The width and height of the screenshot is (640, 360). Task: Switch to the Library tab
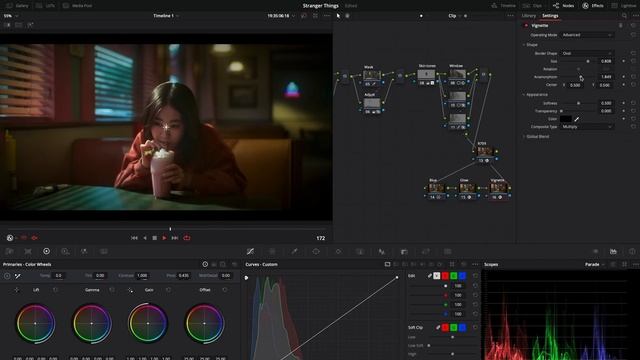(x=529, y=16)
